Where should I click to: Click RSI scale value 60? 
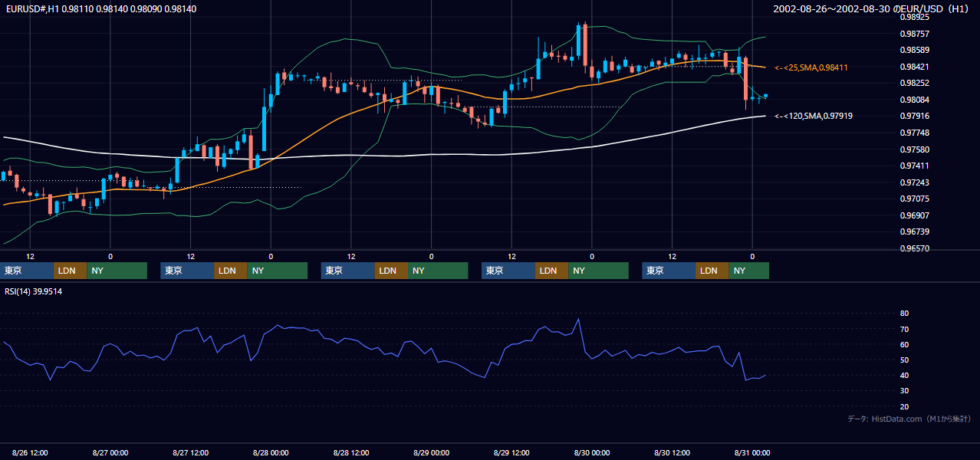click(904, 344)
